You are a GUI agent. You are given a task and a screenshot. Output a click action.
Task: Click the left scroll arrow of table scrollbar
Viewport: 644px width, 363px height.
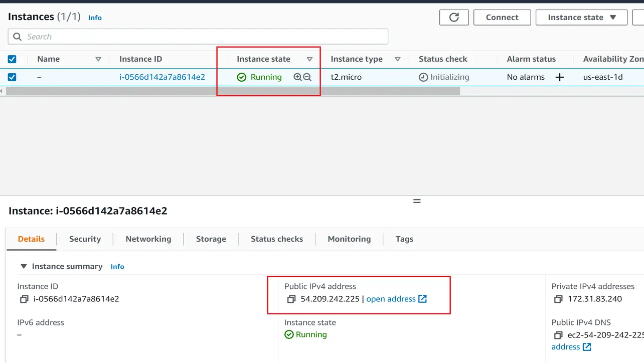pos(2,91)
